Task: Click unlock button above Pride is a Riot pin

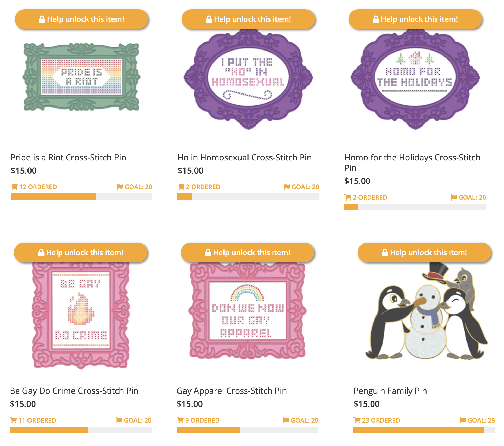Action: pyautogui.click(x=81, y=19)
